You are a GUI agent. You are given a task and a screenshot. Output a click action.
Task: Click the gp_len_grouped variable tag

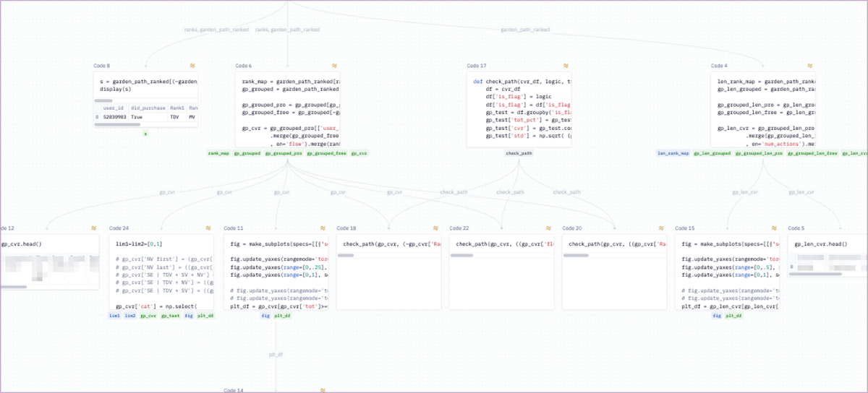(712, 153)
